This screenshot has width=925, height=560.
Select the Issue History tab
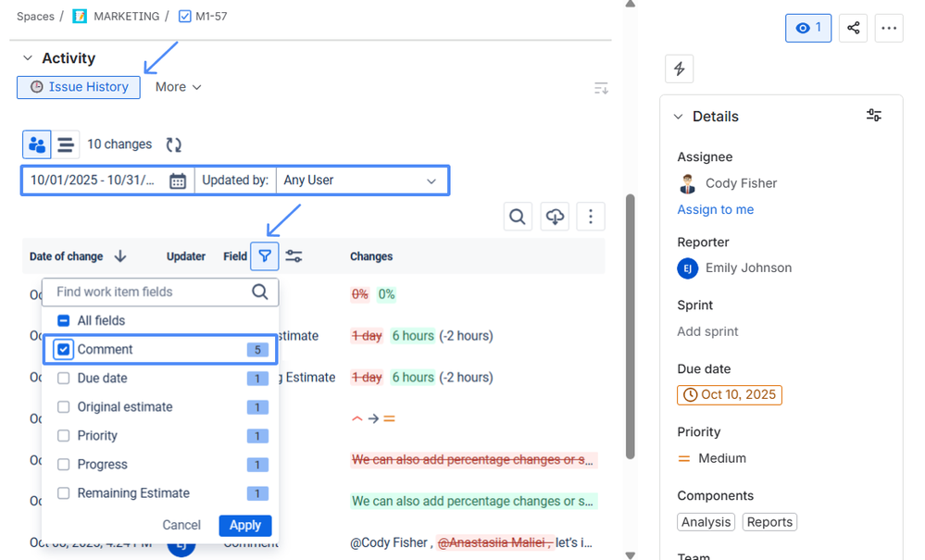pyautogui.click(x=79, y=87)
